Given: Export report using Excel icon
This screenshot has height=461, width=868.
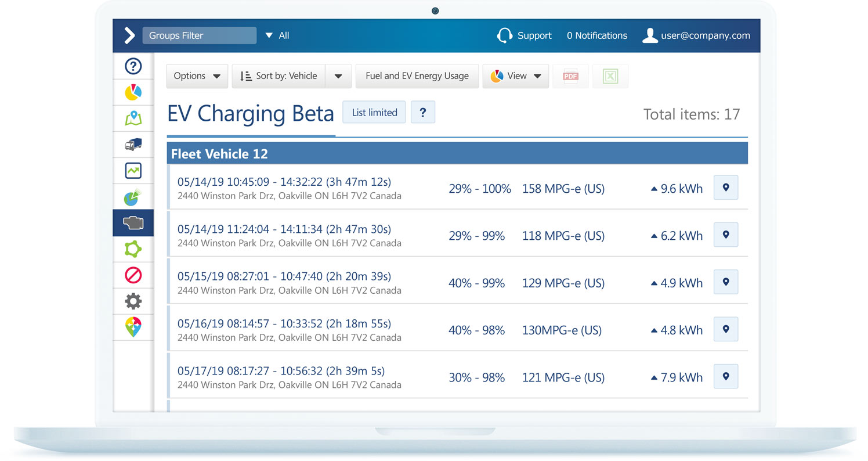Looking at the screenshot, I should tap(610, 76).
